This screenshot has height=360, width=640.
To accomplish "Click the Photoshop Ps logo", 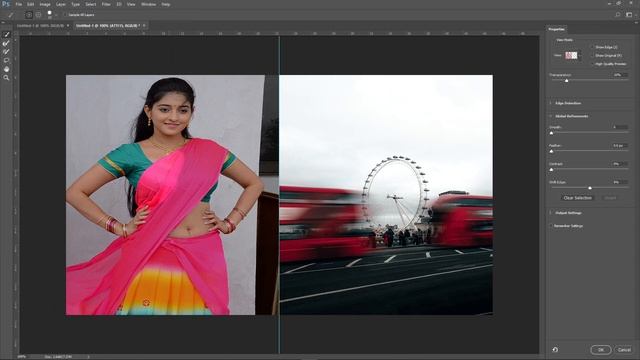I will pos(6,4).
